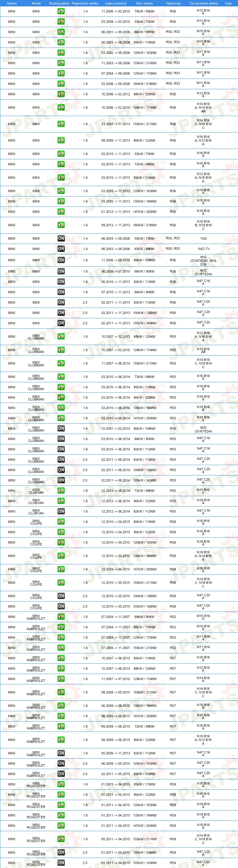Select the "06.2010 -> 11.2013" production years cell
The image size is (238, 868).
click(x=115, y=282)
